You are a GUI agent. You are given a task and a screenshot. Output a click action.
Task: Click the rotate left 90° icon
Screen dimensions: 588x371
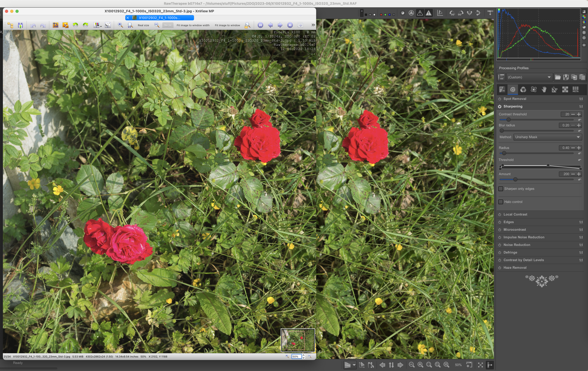coord(452,13)
